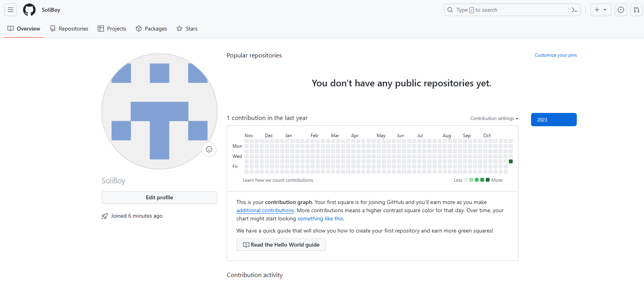Image resolution: width=644 pixels, height=288 pixels.
Task: Click the SoliBoy username in header
Action: pos(51,10)
